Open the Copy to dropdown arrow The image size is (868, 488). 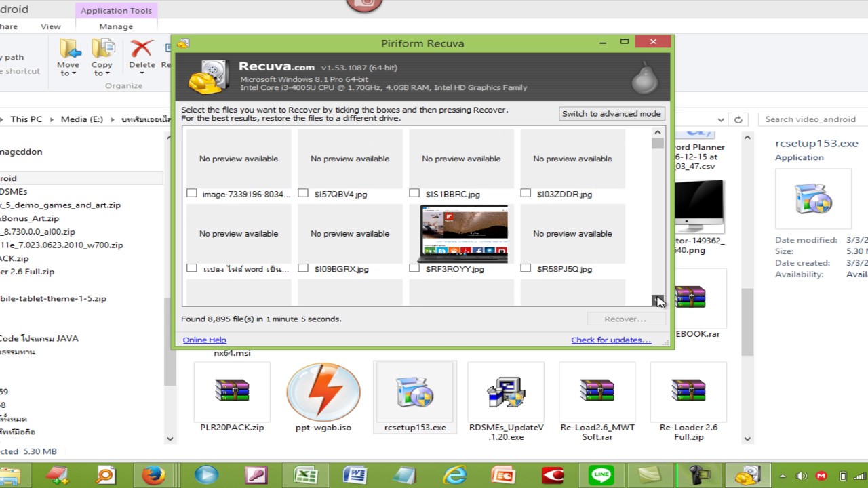pos(107,74)
